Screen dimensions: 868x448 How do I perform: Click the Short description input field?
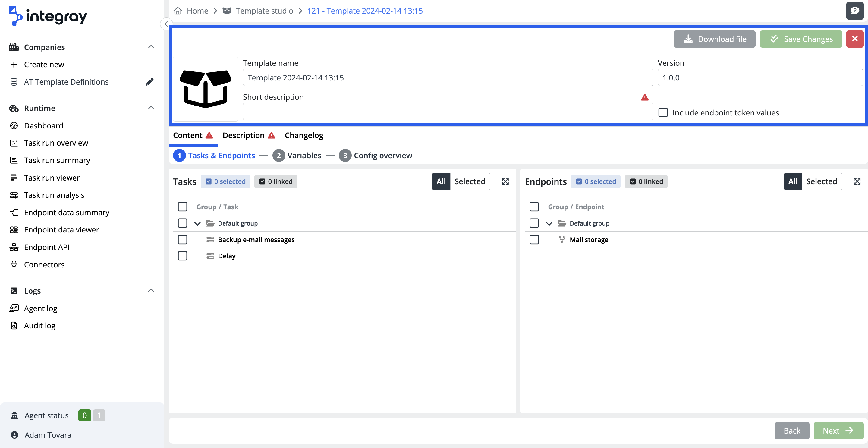[448, 112]
